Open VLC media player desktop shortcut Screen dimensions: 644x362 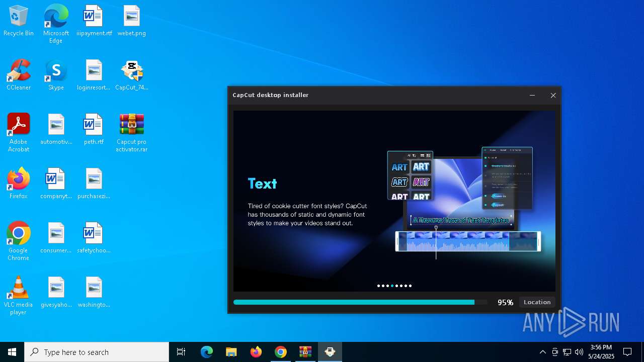19,296
